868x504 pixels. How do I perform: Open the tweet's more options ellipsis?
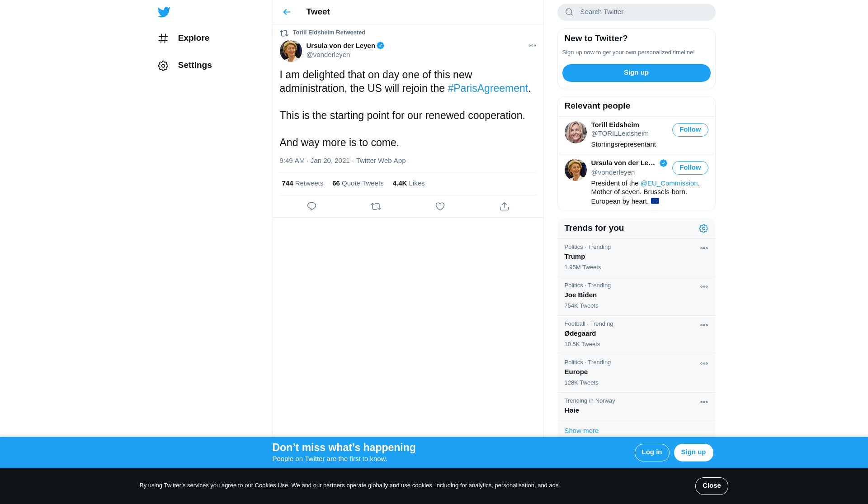pyautogui.click(x=532, y=46)
